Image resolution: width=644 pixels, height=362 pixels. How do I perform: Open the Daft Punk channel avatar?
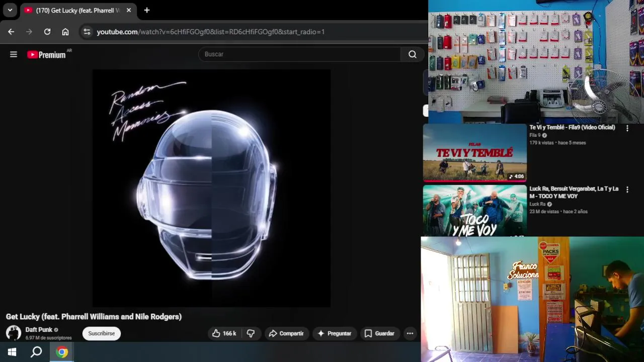[14, 333]
